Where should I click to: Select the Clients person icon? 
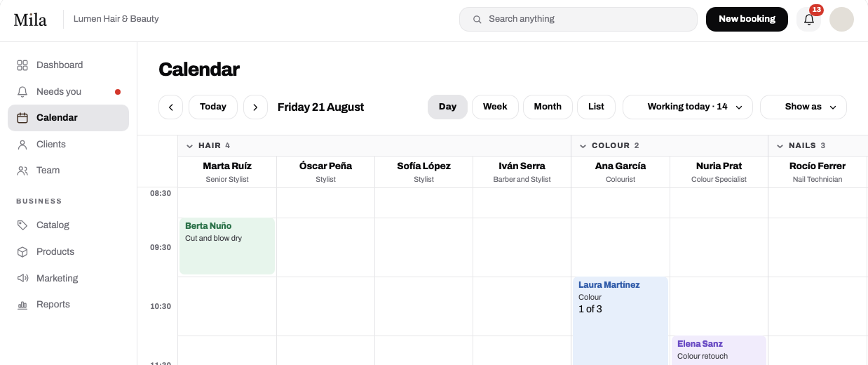pos(22,145)
